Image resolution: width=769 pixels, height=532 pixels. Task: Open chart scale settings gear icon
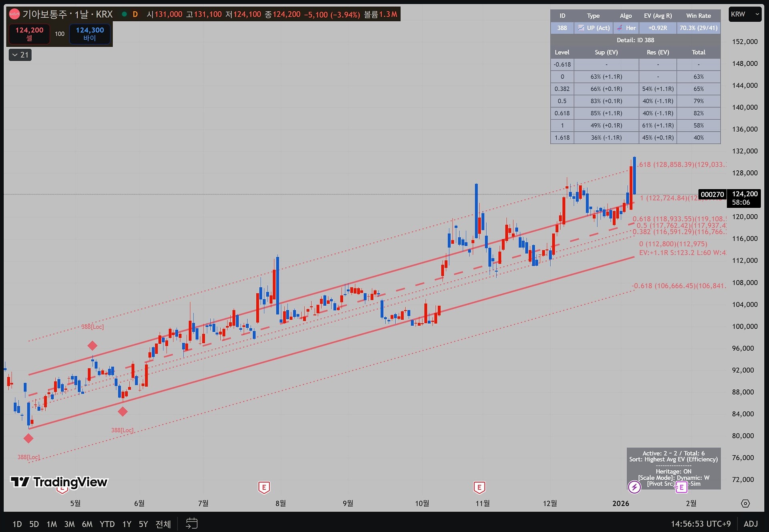tap(745, 504)
